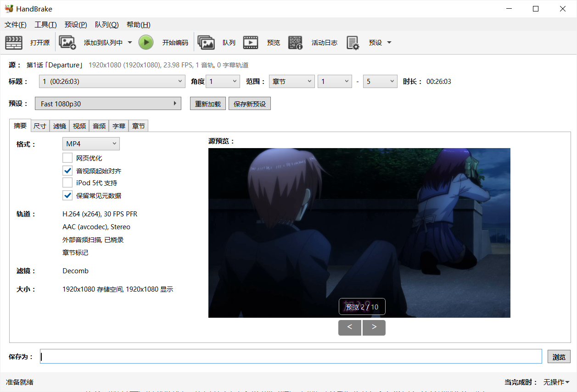Open the end chapter dropdown showing 5
The image size is (577, 392).
[380, 82]
